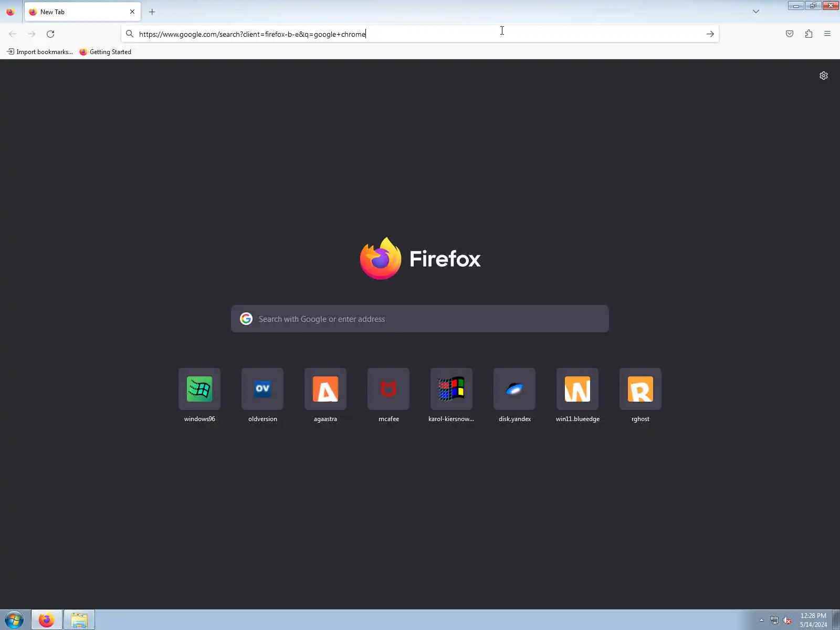This screenshot has height=630, width=840.
Task: Open the taskbar clock and date
Action: tap(813, 620)
